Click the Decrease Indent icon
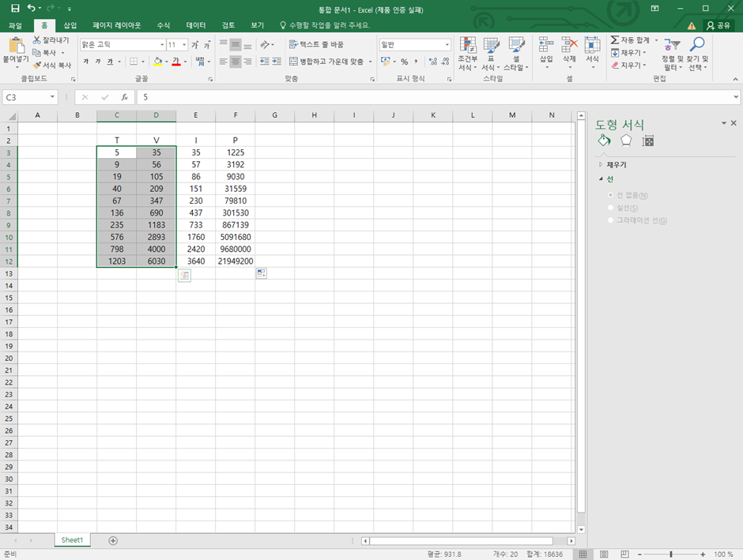The image size is (743, 560). tap(265, 62)
